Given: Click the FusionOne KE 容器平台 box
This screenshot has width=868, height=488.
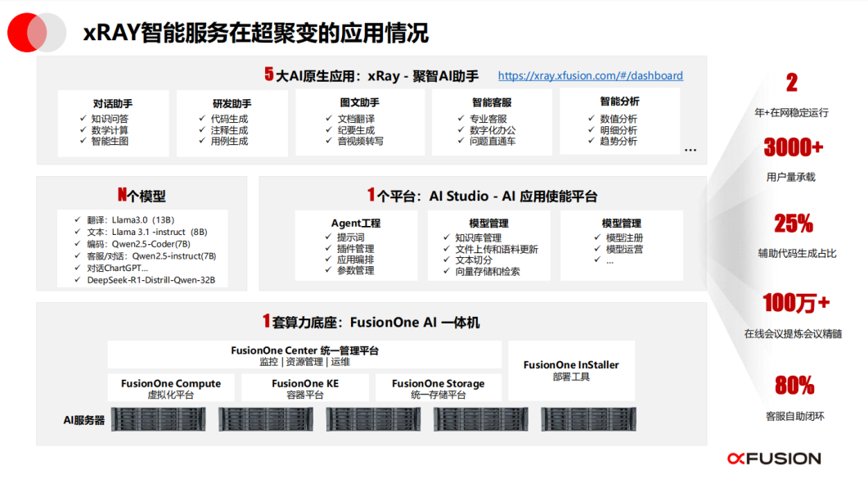Looking at the screenshot, I should pos(305,388).
